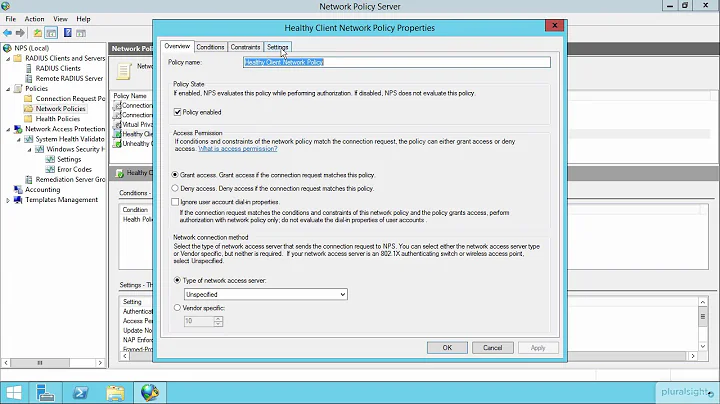The width and height of the screenshot is (720, 404).
Task: Click the Remote RADIUS Server icon
Action: [29, 79]
